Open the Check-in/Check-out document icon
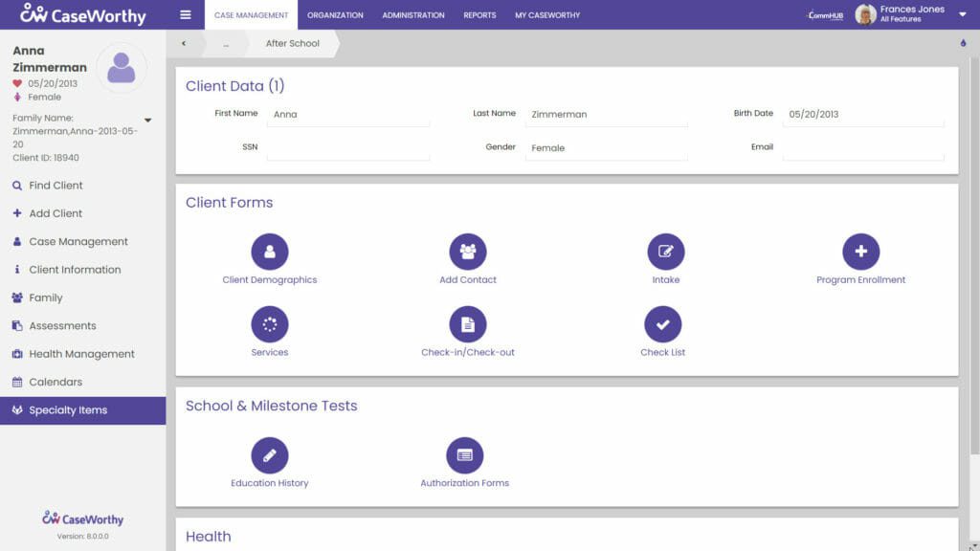 click(467, 324)
